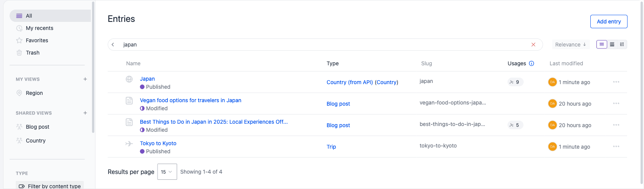Screen dimensions: 644x189
Task: Open Best Things to Do in Japan entry
Action: point(214,122)
